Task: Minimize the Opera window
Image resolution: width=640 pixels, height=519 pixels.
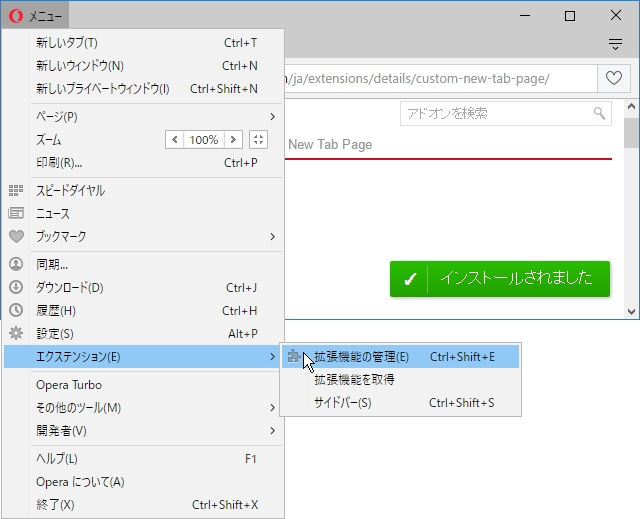Action: point(525,16)
